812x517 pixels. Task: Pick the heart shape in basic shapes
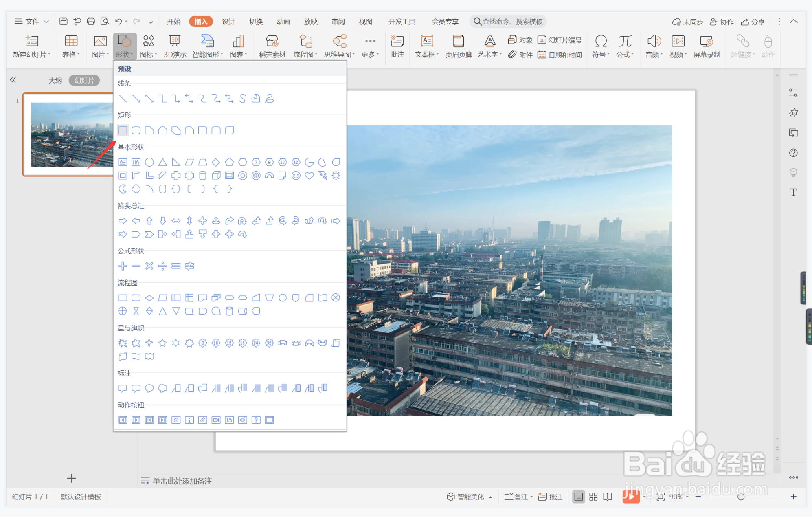(x=309, y=176)
